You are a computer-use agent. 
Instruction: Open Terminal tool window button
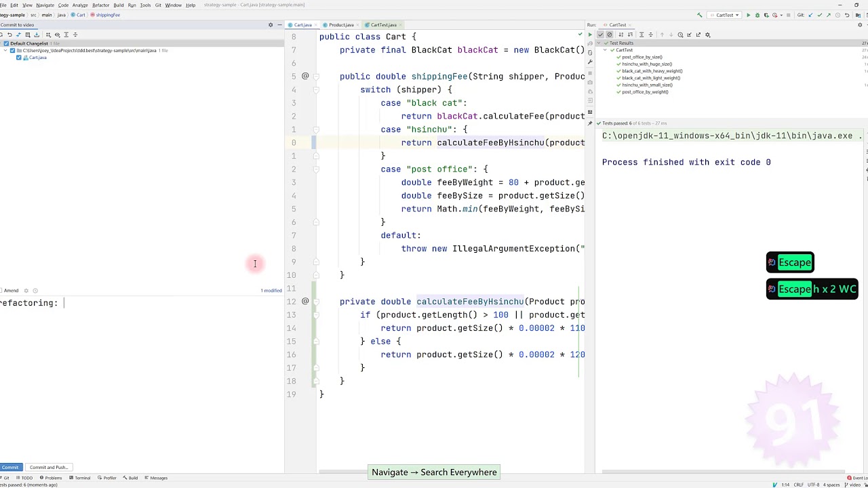pyautogui.click(x=80, y=478)
